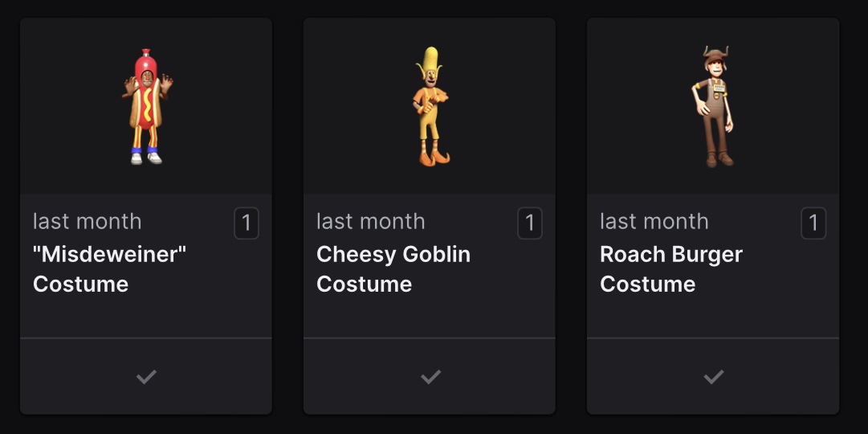868x434 pixels.
Task: Select the Roach Burger character thumbnail
Action: (x=714, y=106)
